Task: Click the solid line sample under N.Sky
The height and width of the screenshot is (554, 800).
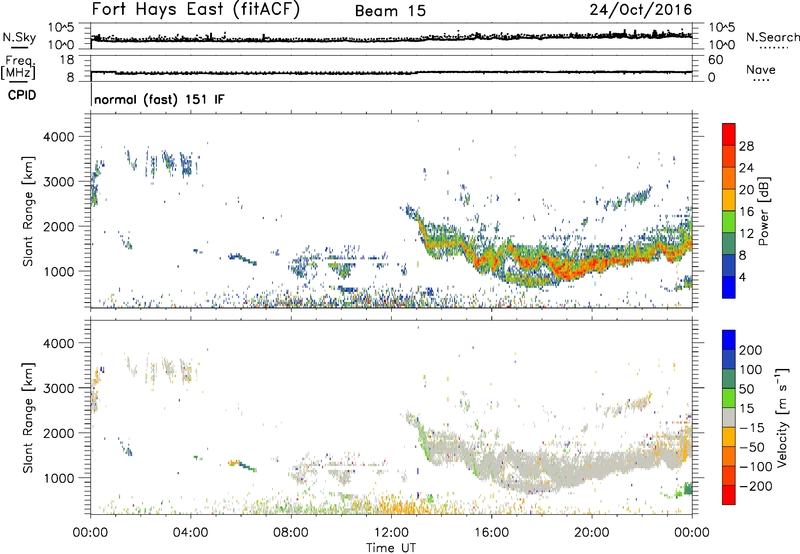Action: coord(19,48)
